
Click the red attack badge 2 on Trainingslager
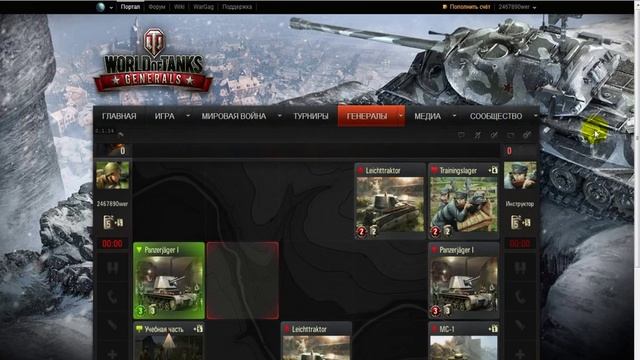(436, 232)
